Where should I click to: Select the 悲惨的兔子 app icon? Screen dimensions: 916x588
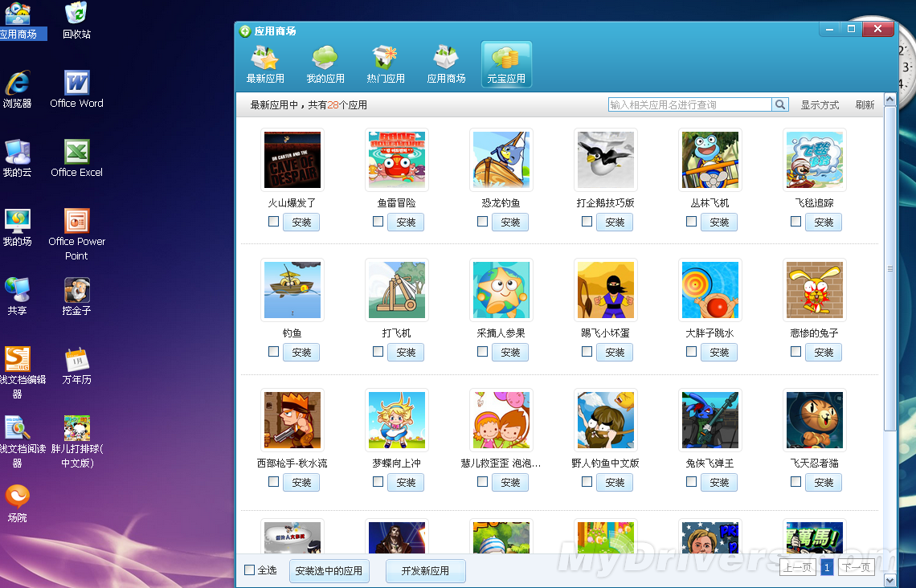click(814, 290)
